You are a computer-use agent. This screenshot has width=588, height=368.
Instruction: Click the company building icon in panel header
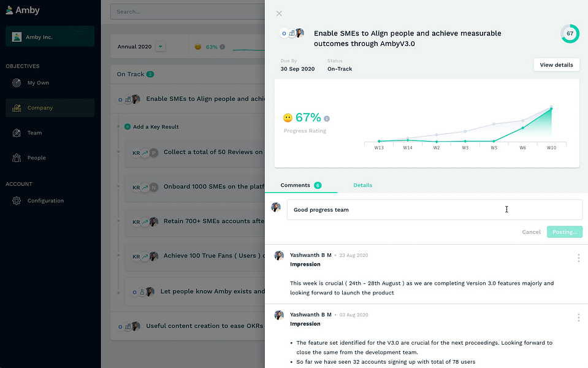pos(292,33)
